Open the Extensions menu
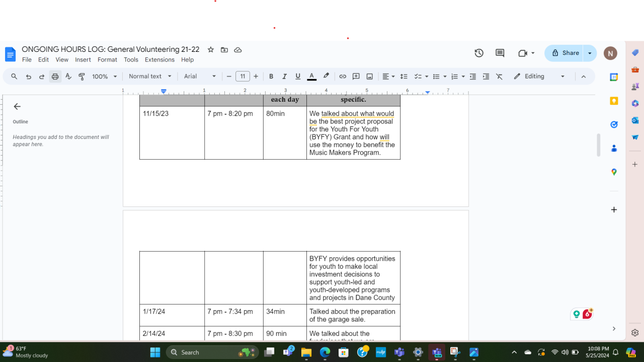This screenshot has width=644, height=362. pyautogui.click(x=159, y=59)
